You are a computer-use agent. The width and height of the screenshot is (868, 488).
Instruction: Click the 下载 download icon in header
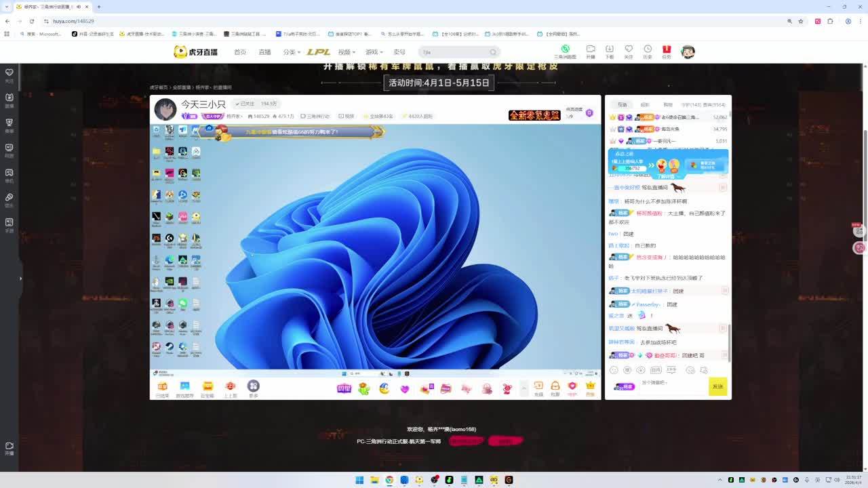(609, 50)
